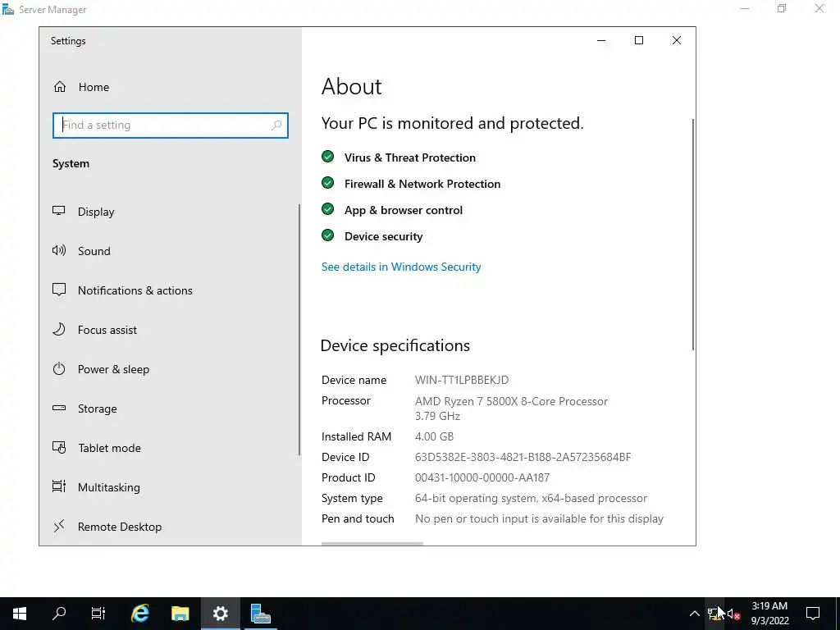Image resolution: width=840 pixels, height=630 pixels.
Task: Close the Settings window
Action: 677,41
